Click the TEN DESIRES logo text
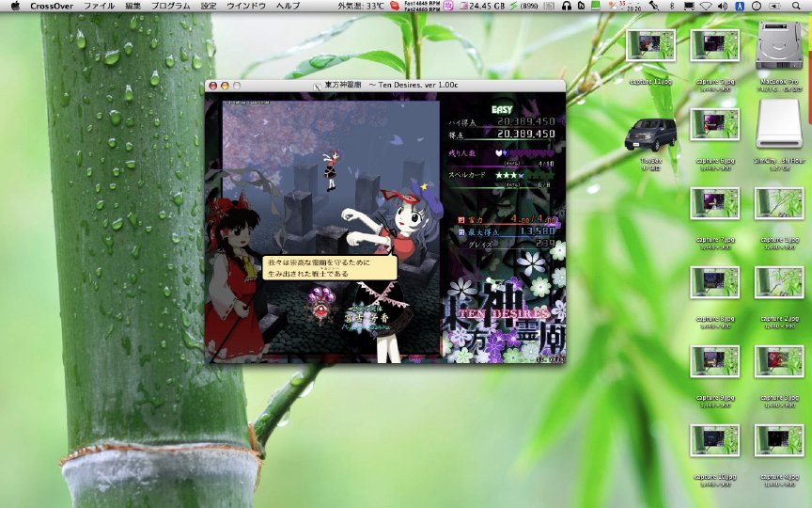812x508 pixels. pos(505,314)
